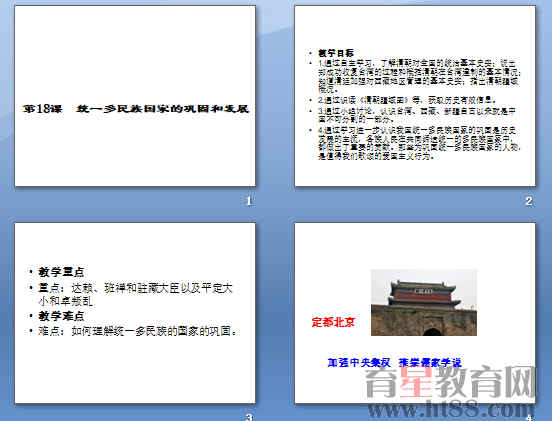Click the 重点 达赖、班禅 bullet text
Viewport: 552px width, 421px height.
tap(136, 294)
